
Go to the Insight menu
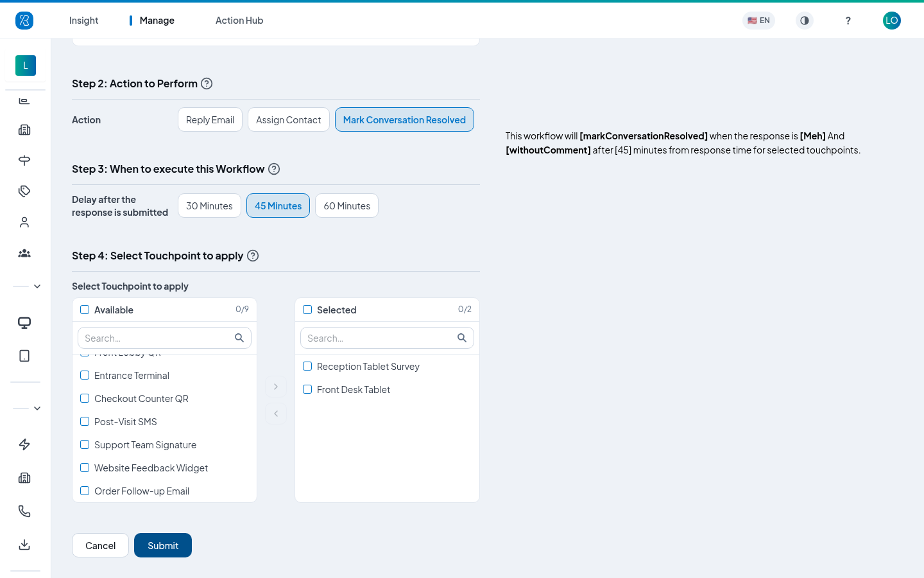click(x=84, y=21)
